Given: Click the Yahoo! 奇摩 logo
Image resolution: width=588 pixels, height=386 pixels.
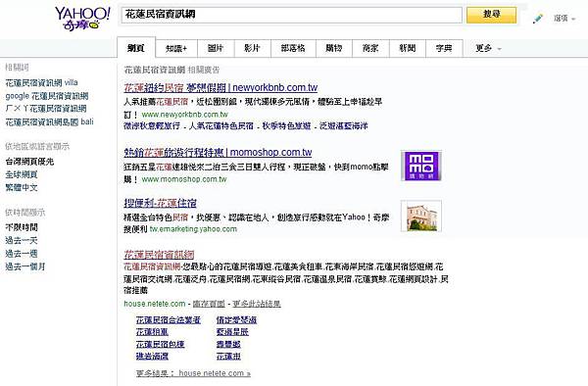Looking at the screenshot, I should [82, 18].
